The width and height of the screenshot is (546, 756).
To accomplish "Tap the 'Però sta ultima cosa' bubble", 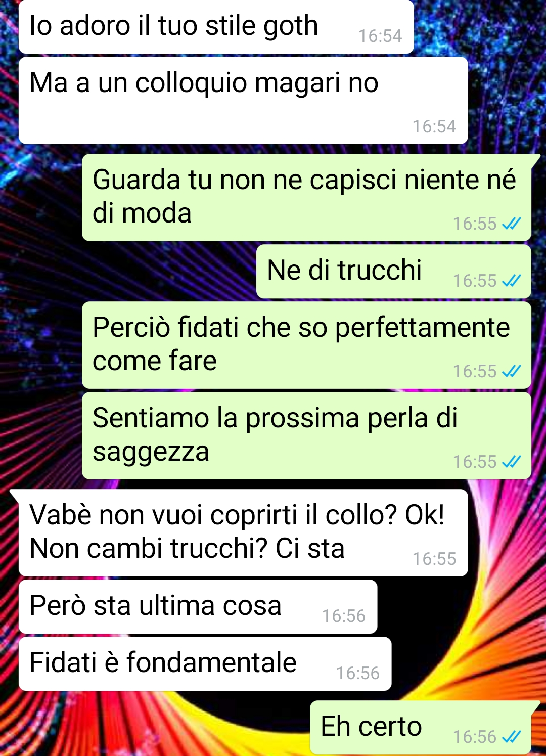I will pos(198,607).
